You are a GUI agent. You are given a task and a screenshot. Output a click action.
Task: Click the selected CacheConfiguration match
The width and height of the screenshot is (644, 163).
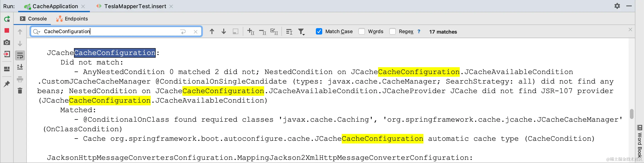[115, 53]
